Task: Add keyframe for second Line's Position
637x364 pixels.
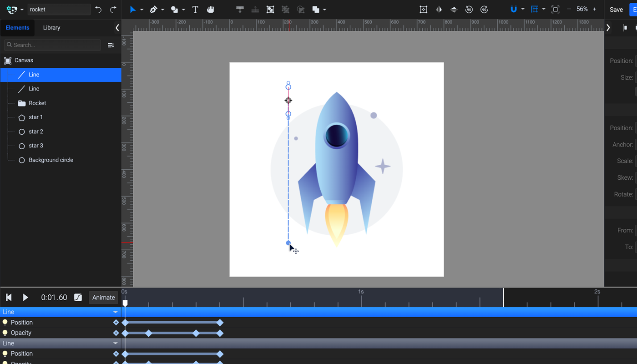Action: point(116,354)
